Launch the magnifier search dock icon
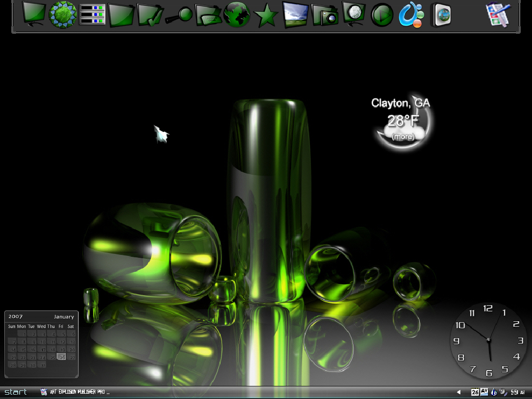The image size is (532, 399). (x=179, y=15)
